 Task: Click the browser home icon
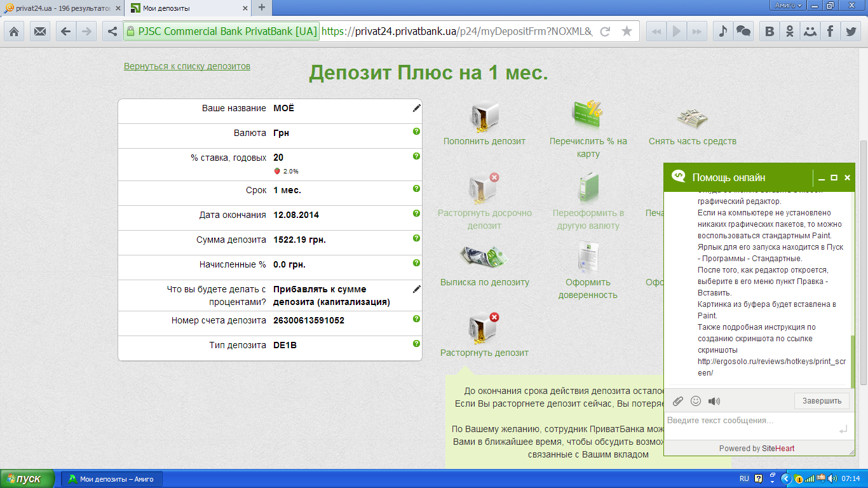coord(14,31)
